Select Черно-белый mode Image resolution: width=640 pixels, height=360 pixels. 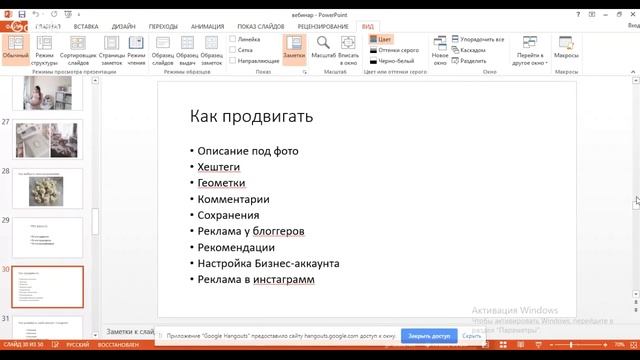coord(392,61)
